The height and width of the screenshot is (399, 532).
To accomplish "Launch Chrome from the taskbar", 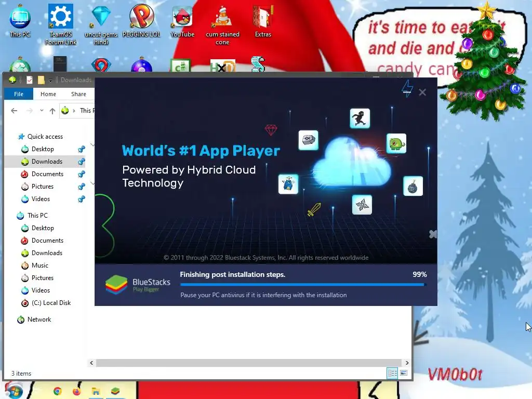I will (x=57, y=391).
